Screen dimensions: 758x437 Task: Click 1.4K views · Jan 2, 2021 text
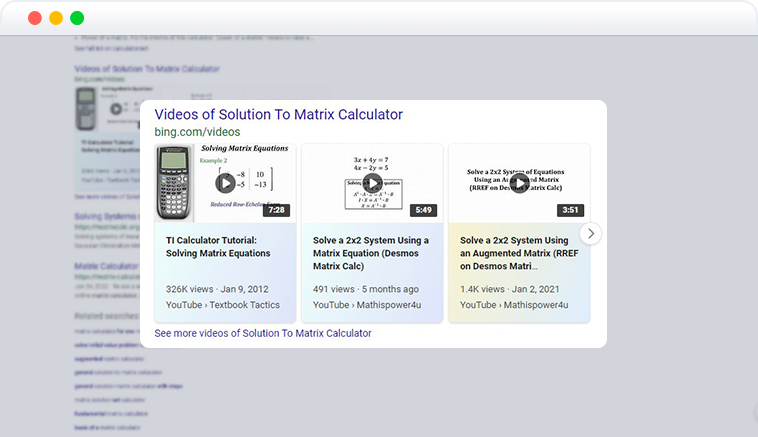pos(510,289)
